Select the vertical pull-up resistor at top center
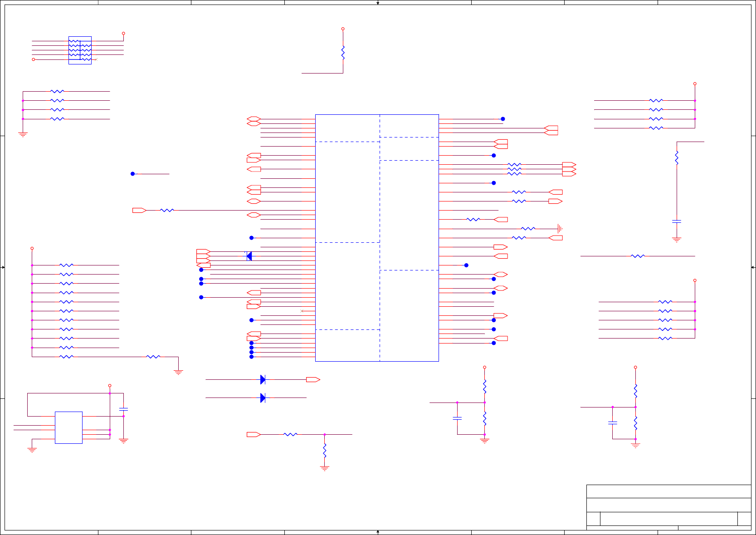This screenshot has width=756, height=535. [x=343, y=53]
